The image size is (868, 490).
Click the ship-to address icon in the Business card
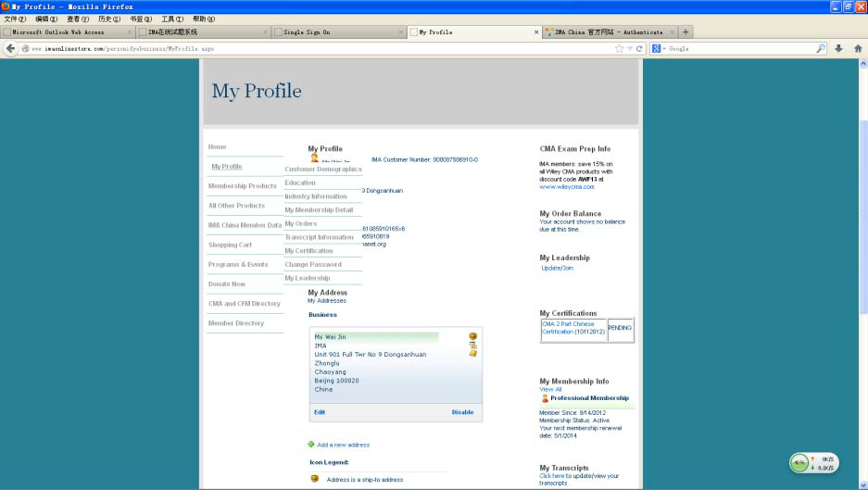pyautogui.click(x=472, y=336)
